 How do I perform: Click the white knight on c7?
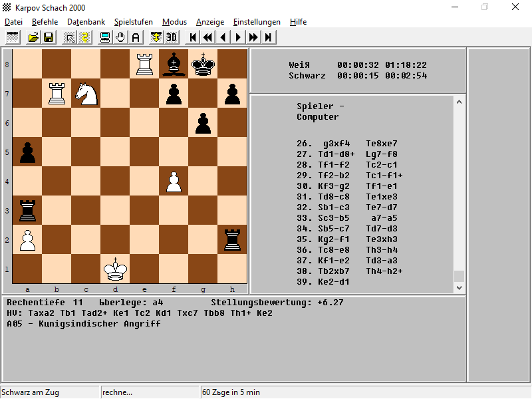click(86, 93)
